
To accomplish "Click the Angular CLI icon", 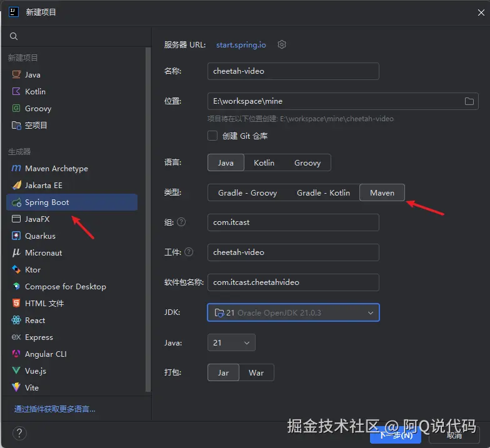I will point(16,354).
